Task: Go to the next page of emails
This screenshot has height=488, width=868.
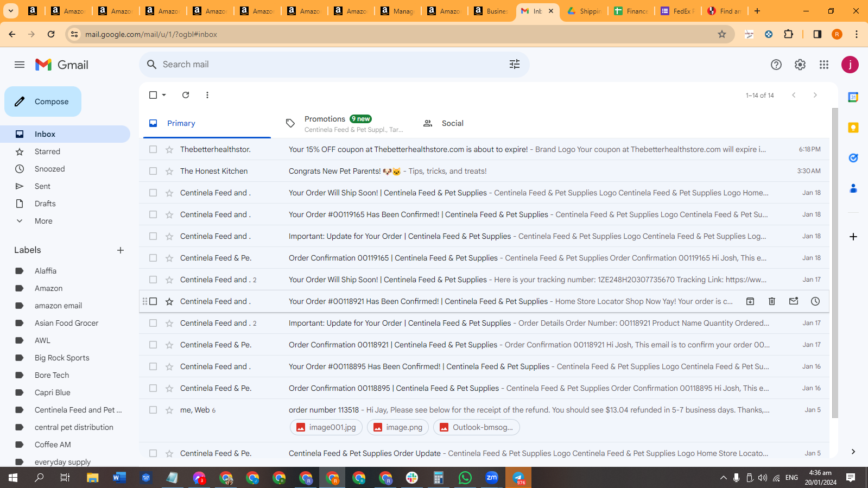Action: point(815,95)
